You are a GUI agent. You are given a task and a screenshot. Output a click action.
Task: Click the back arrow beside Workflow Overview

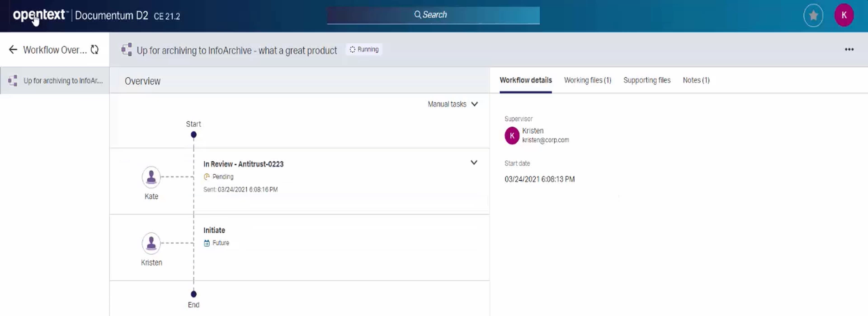coord(13,50)
